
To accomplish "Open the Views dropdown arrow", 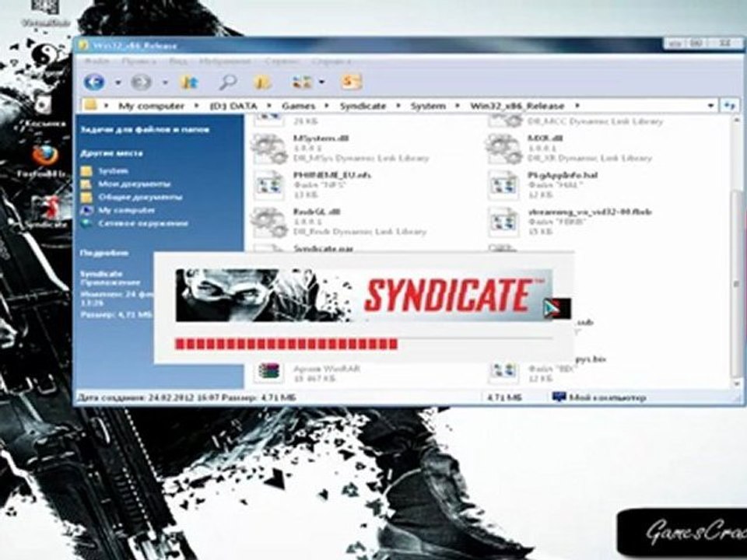I will [322, 82].
